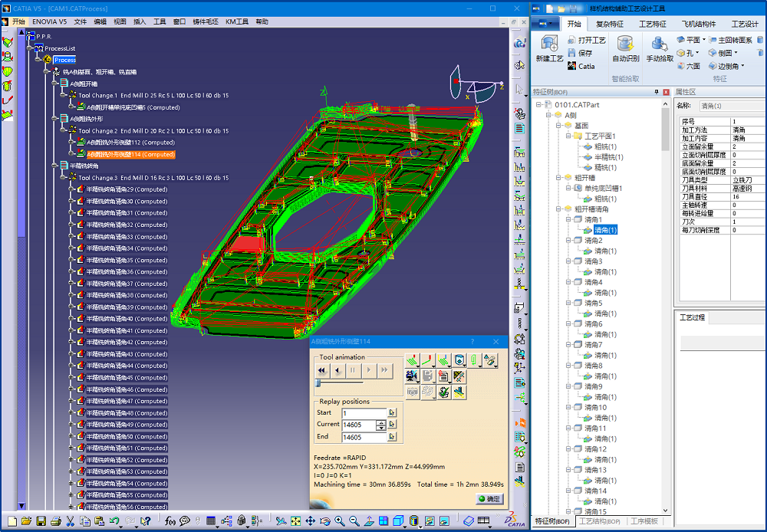Close the 特征树(BOF) panel

666,92
